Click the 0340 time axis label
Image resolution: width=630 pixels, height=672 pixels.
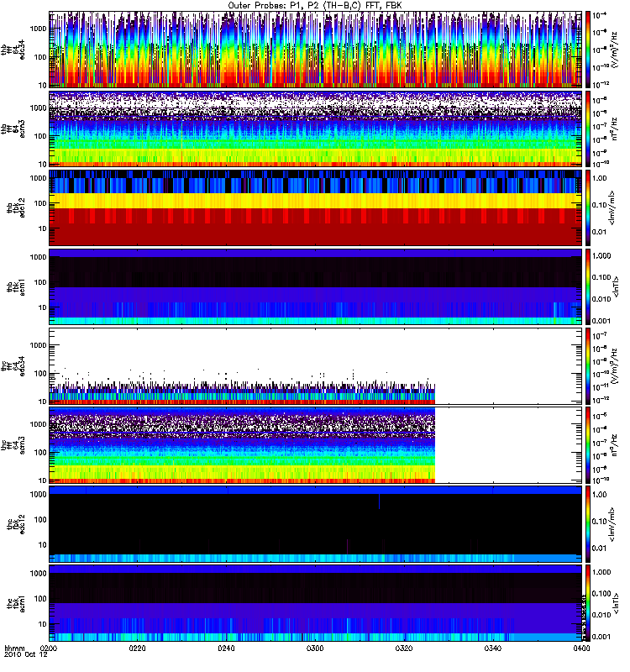(493, 648)
